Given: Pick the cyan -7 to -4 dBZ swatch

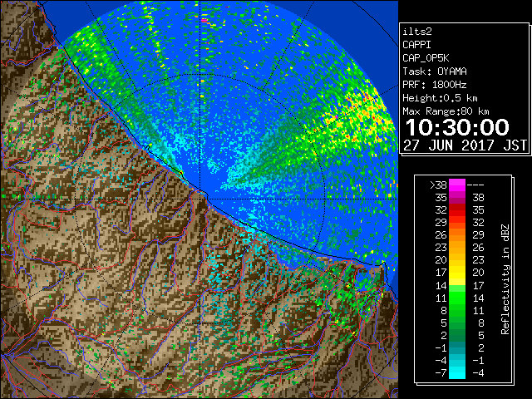Looking at the screenshot, I should tap(457, 372).
